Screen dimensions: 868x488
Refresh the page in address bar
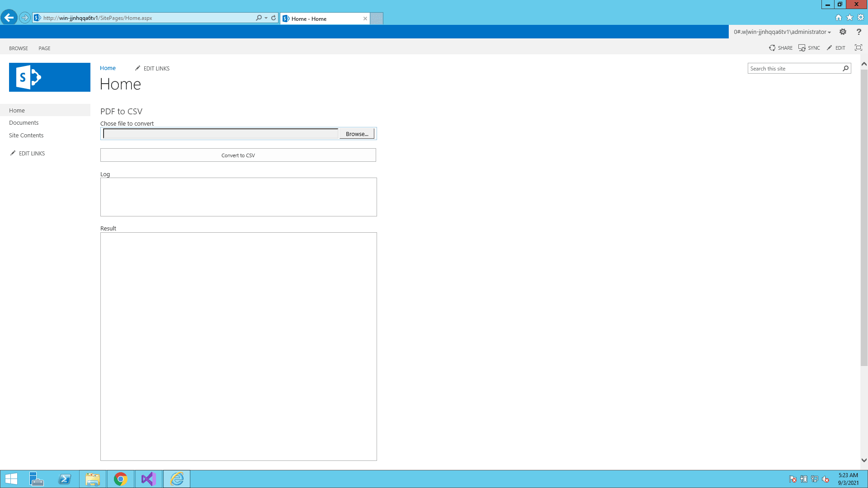[274, 18]
